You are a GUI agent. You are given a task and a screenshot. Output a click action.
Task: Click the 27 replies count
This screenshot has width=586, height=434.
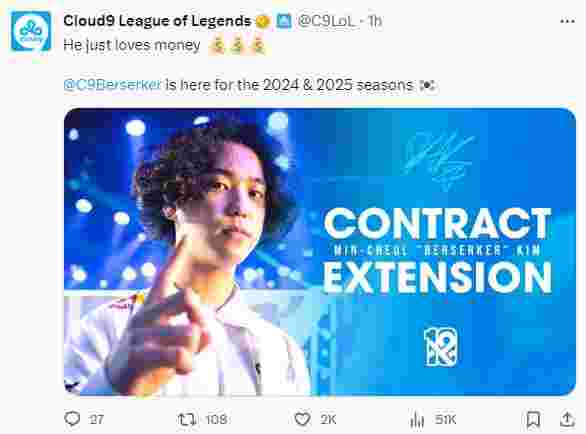96,419
